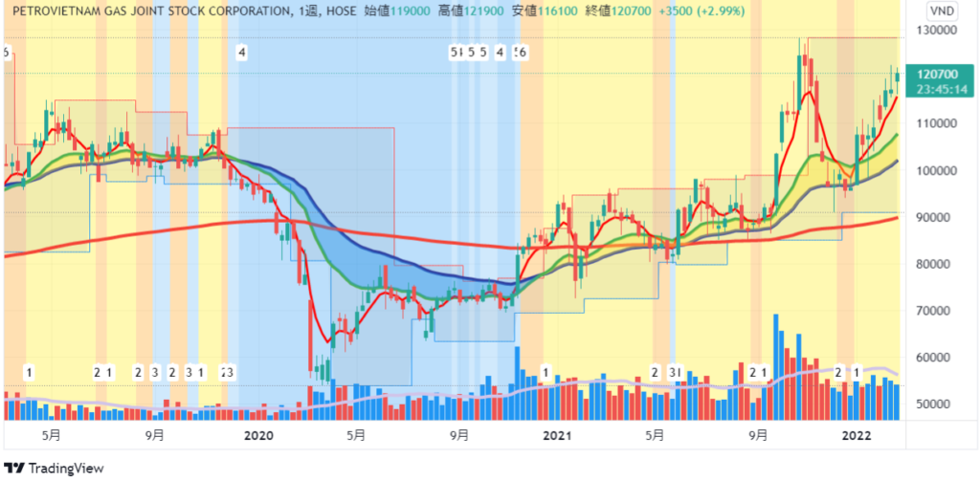Screen dimensions: 980x481
Task: Click the 1週 interval label
Action: [309, 11]
